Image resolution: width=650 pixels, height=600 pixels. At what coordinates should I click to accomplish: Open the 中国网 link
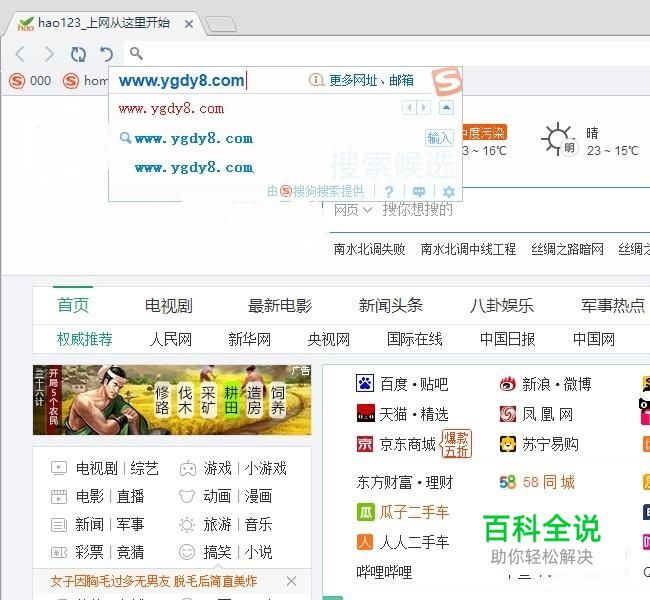click(x=594, y=339)
